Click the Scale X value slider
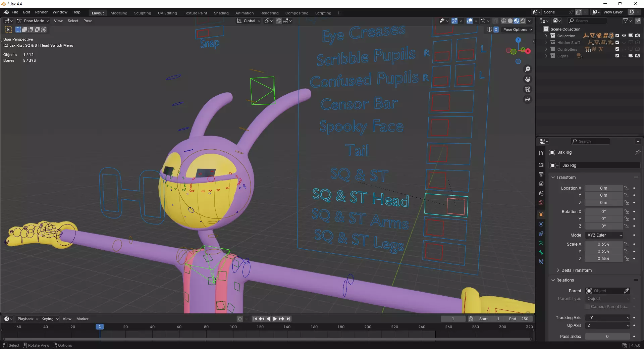 (x=603, y=244)
